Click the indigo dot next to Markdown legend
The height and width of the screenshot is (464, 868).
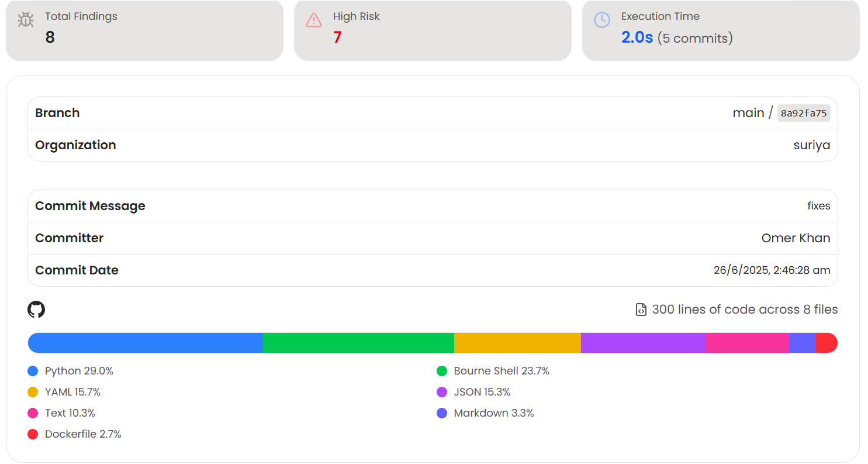(x=442, y=413)
